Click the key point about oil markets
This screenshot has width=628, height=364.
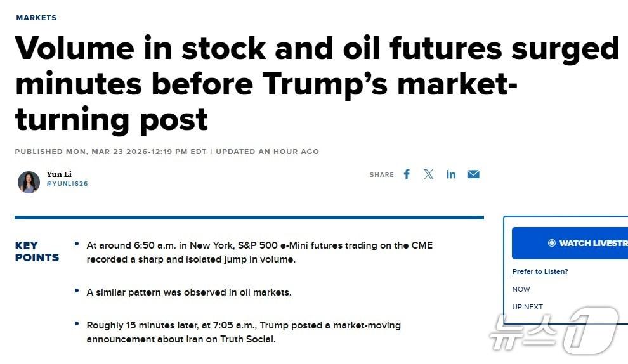(188, 292)
